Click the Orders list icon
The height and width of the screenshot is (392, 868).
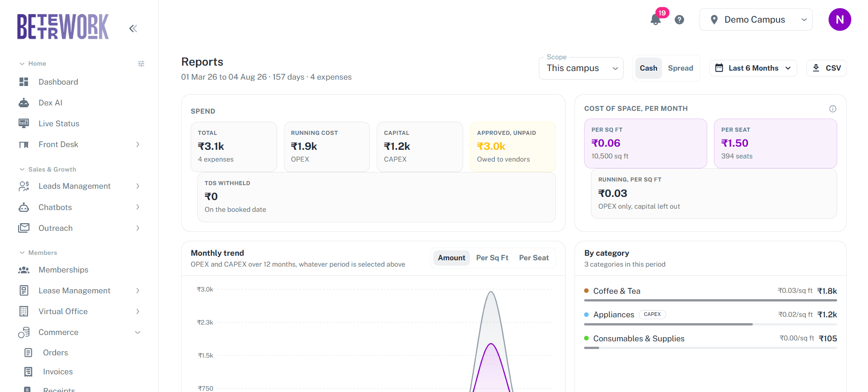[x=28, y=353]
